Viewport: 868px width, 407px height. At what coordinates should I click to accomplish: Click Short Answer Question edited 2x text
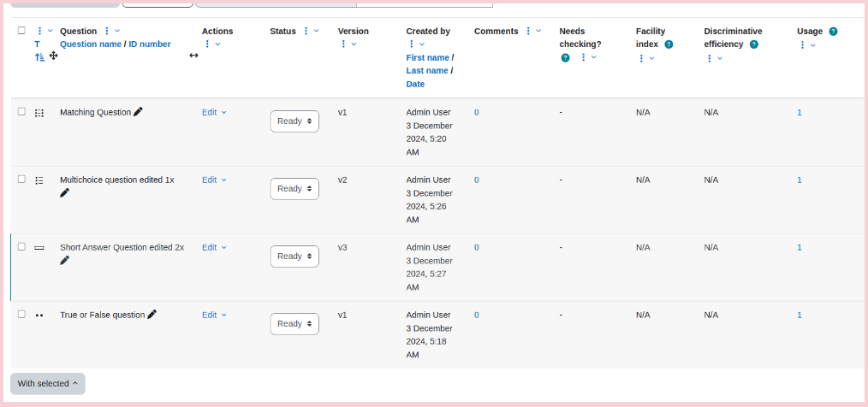click(122, 247)
